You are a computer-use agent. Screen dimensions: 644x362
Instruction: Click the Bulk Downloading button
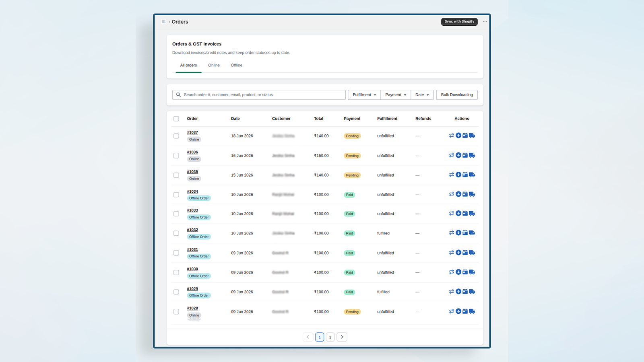[x=457, y=95]
